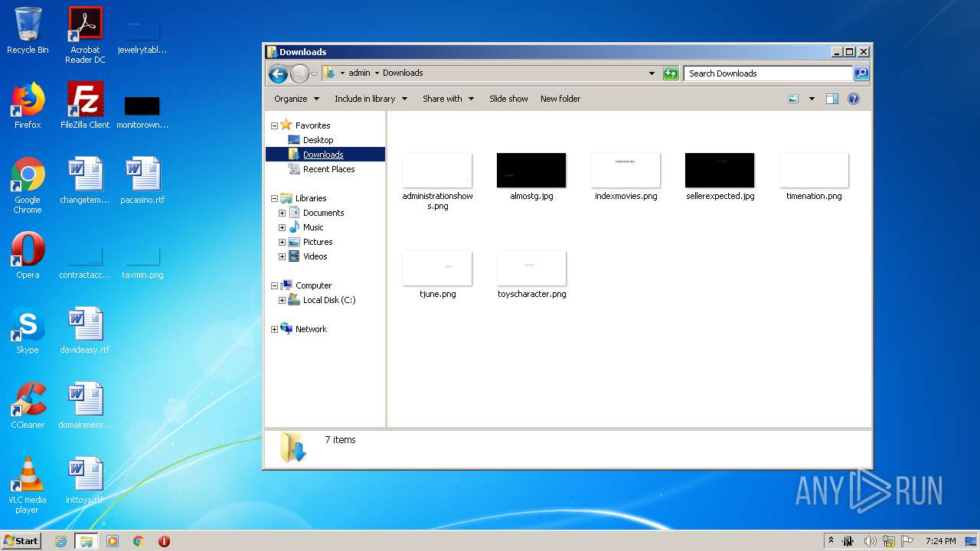Collapse the Favorites tree section
Viewport: 980px width, 551px height.
pyautogui.click(x=274, y=126)
